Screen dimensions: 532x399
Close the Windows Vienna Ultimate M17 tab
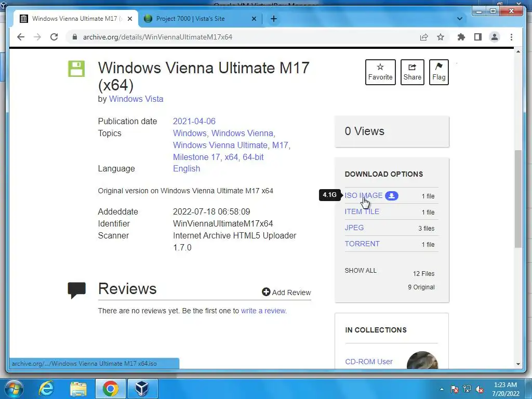(x=129, y=19)
